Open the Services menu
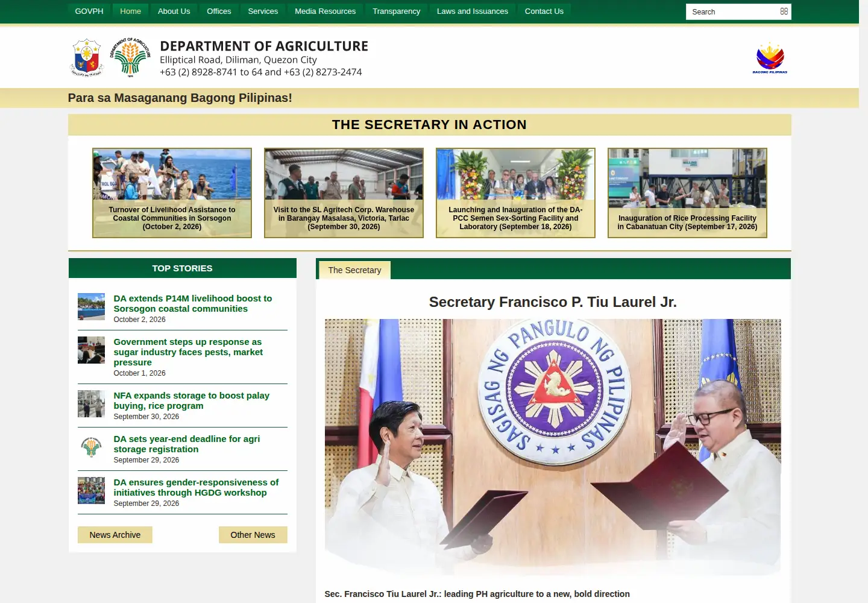The height and width of the screenshot is (603, 868). pyautogui.click(x=263, y=11)
